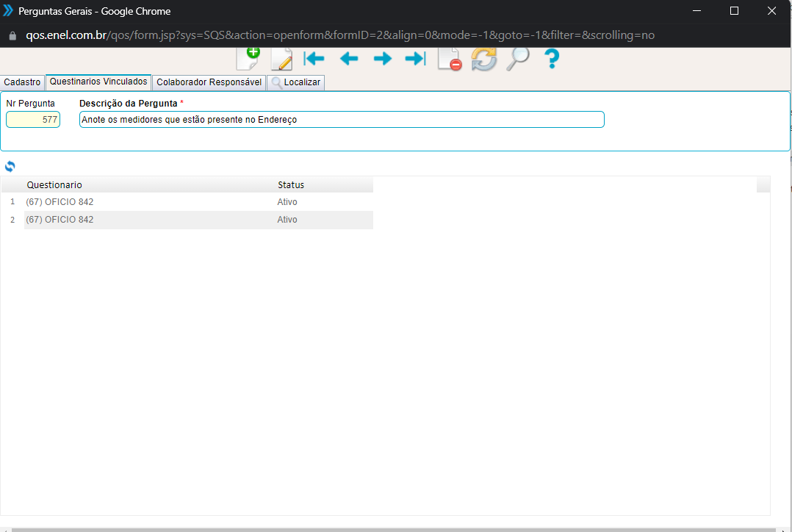Switch to the Cadastro tab
The image size is (792, 532).
(22, 82)
